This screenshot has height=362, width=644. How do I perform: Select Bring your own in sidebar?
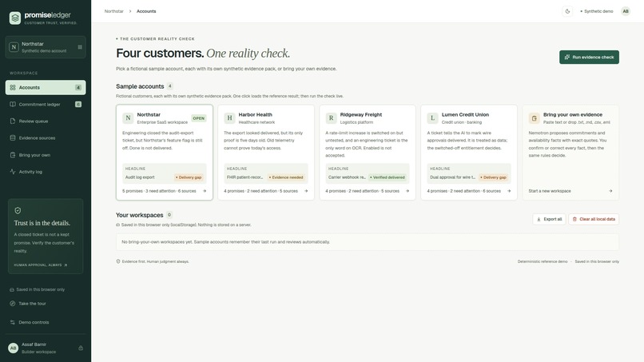tap(46, 155)
